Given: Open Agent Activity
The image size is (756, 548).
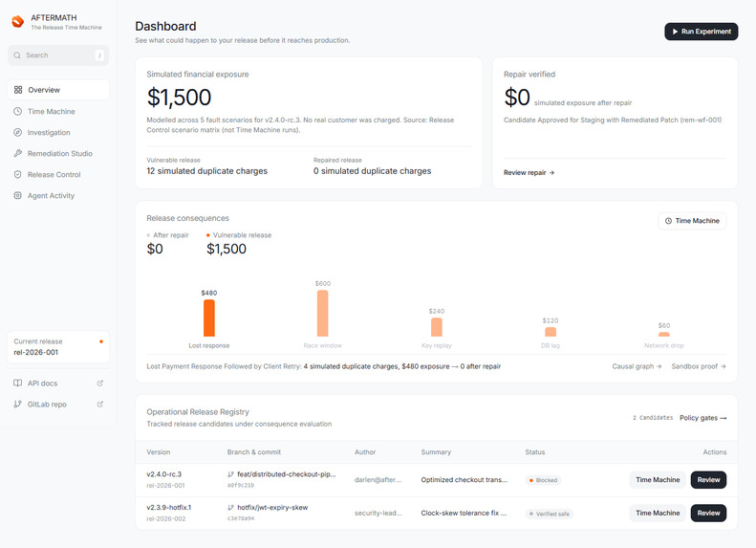Looking at the screenshot, I should pyautogui.click(x=58, y=195).
